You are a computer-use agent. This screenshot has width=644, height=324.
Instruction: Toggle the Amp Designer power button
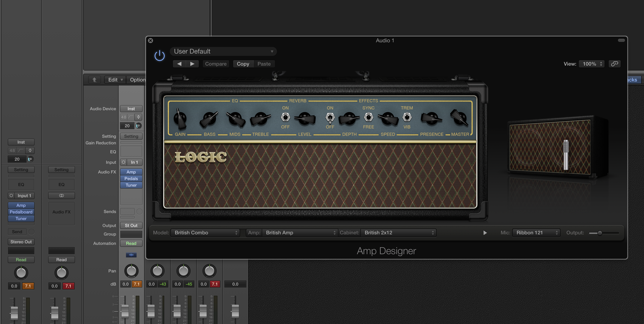159,55
